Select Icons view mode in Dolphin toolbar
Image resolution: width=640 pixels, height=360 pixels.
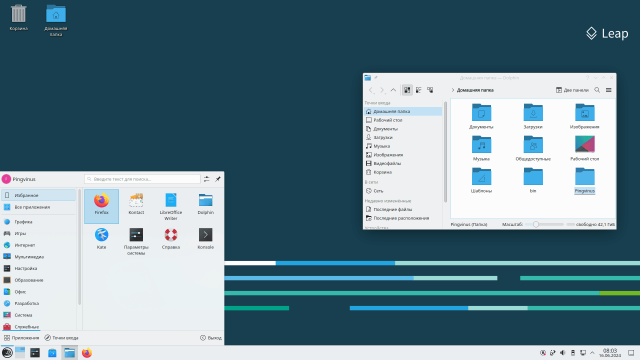407,90
